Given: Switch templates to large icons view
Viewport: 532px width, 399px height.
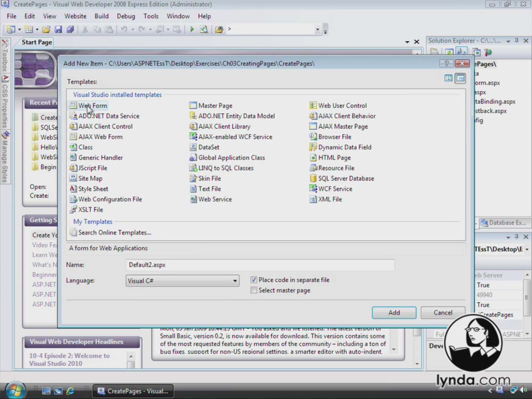Looking at the screenshot, I should (448, 78).
